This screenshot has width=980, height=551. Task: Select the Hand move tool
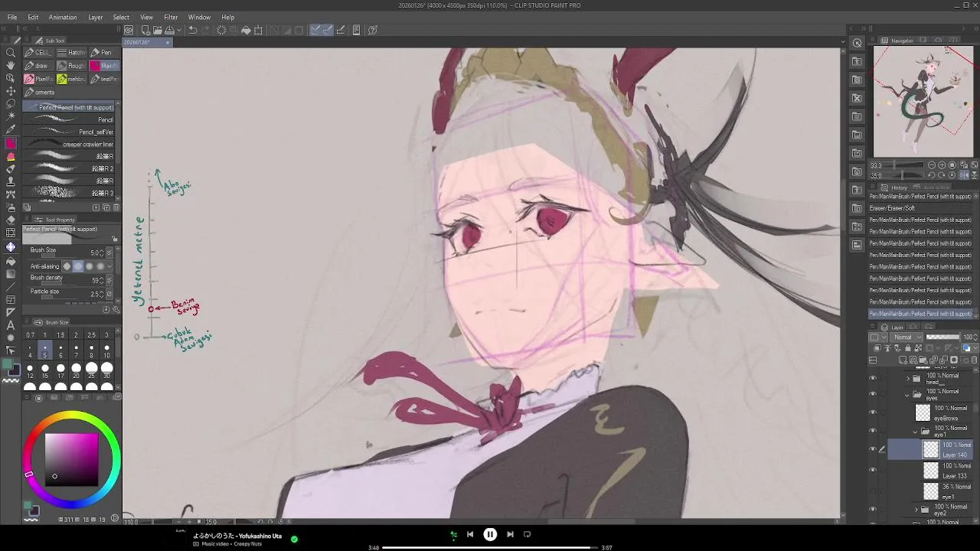(11, 66)
